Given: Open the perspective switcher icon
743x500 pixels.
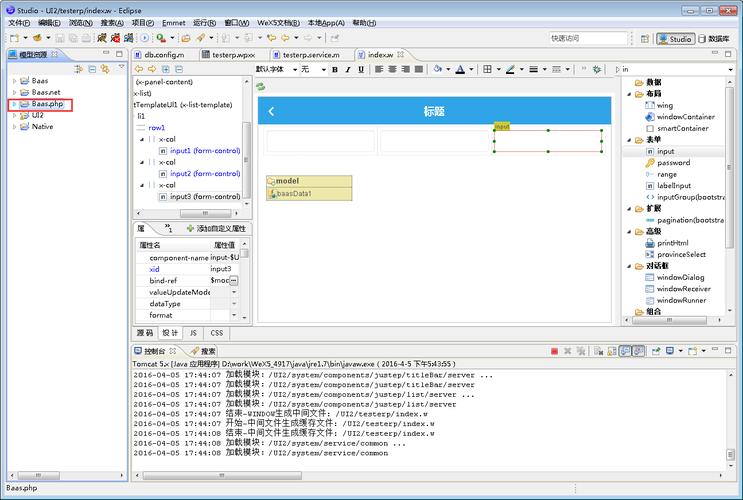Looking at the screenshot, I should 644,39.
